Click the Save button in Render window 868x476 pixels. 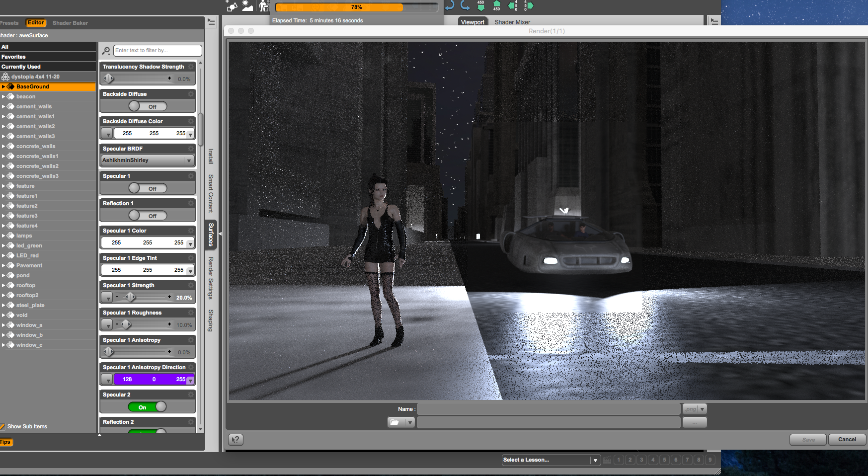pyautogui.click(x=808, y=439)
